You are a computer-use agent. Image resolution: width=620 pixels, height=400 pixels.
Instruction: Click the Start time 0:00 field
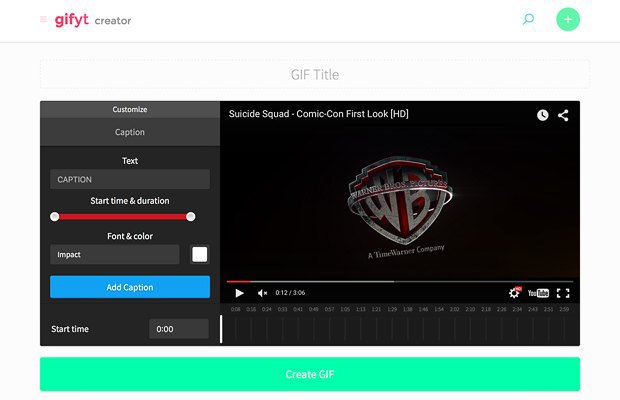point(179,329)
